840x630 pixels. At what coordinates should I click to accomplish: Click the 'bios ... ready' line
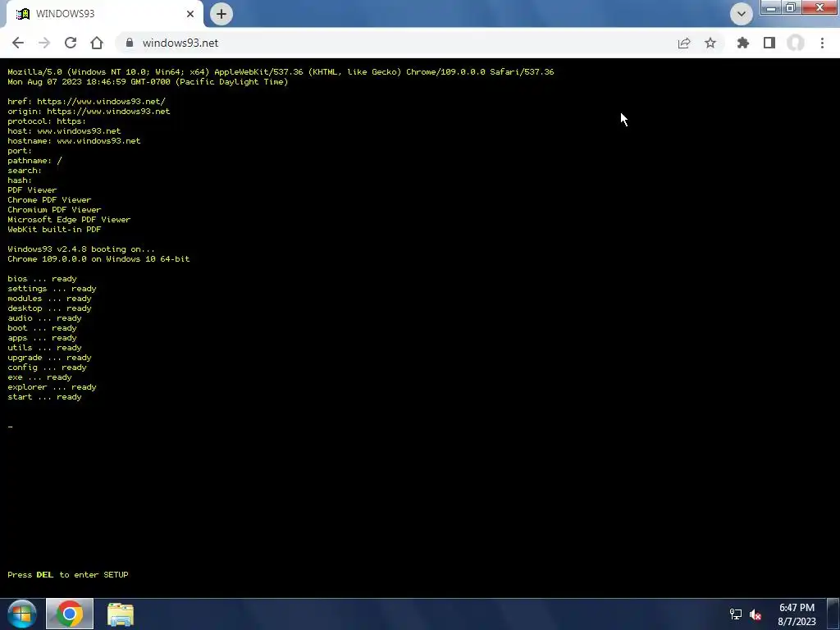[43, 279]
